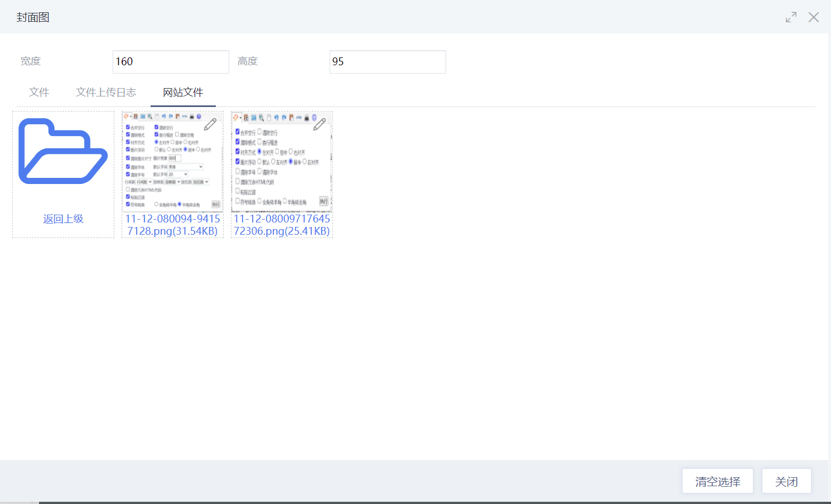Open the blue folder icon
831x504 pixels.
pos(63,152)
